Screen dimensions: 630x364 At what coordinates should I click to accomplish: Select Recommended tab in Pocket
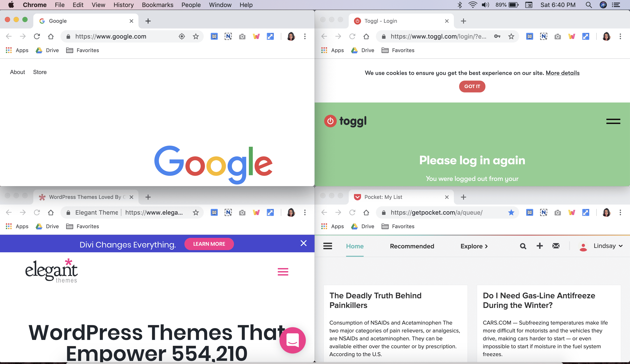click(x=412, y=246)
